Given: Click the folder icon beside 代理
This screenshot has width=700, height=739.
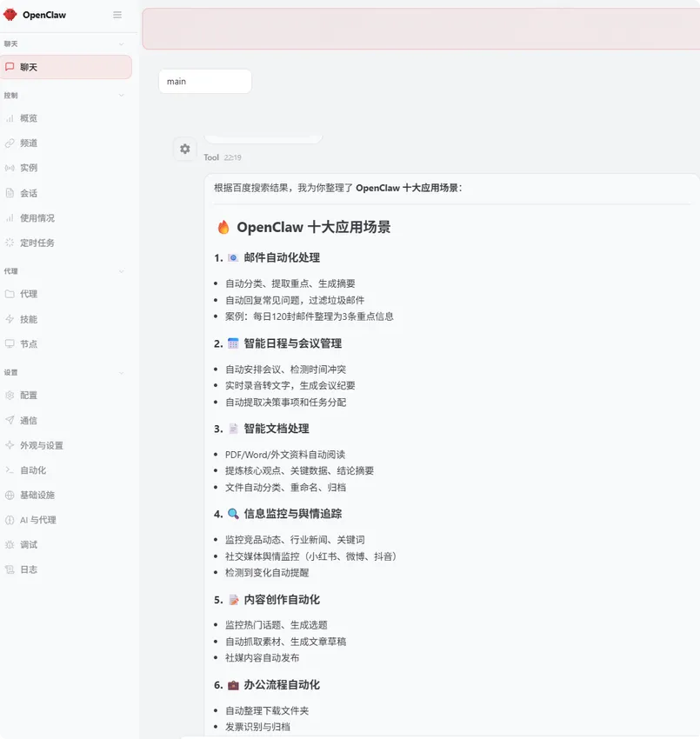Looking at the screenshot, I should click(10, 294).
